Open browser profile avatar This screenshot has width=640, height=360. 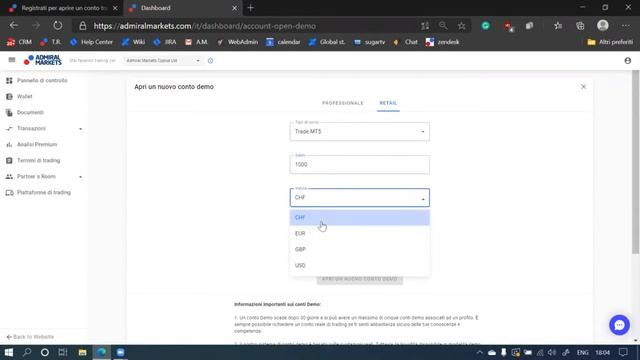tap(602, 25)
